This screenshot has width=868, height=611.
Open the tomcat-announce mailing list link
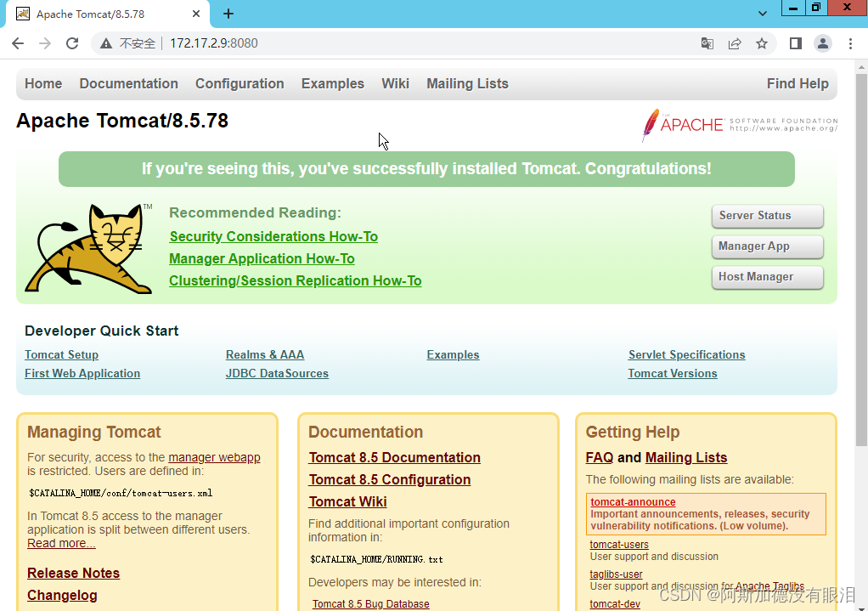point(632,501)
